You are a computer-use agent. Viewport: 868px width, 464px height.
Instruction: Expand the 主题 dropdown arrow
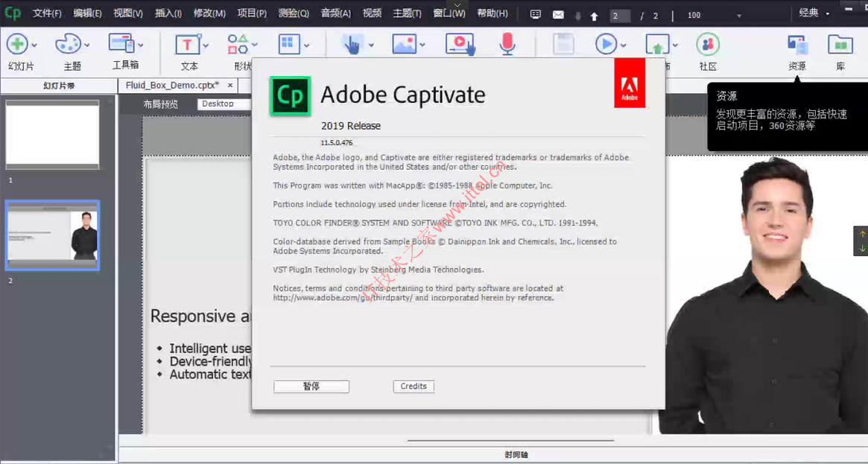click(x=87, y=45)
